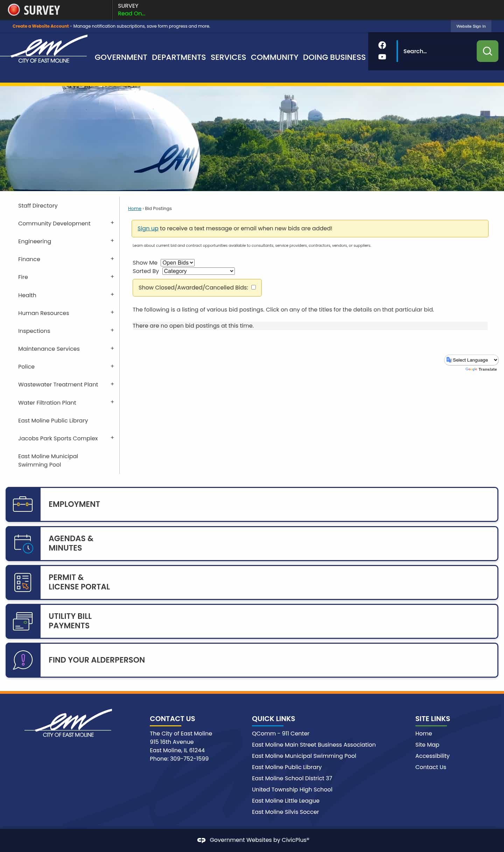Click the Utility Bill Payments card icon
The image size is (504, 852).
pyautogui.click(x=23, y=621)
